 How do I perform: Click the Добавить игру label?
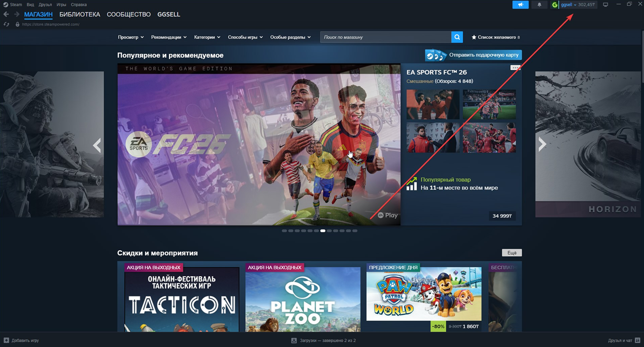pos(25,340)
